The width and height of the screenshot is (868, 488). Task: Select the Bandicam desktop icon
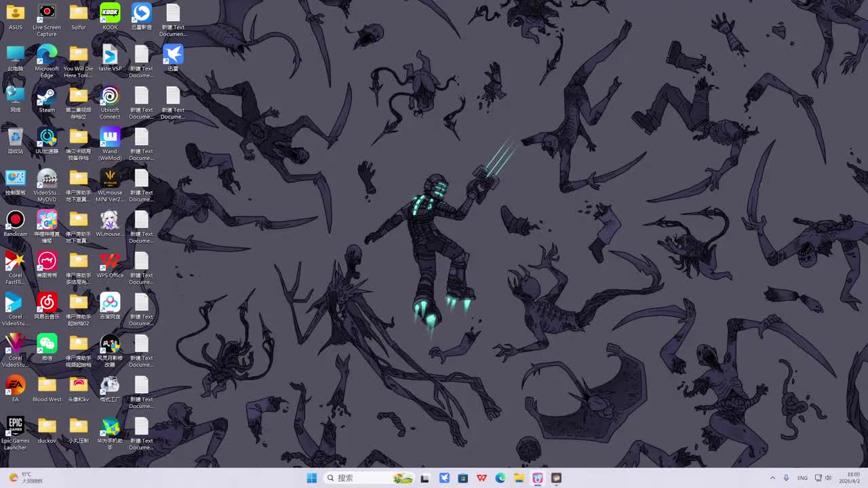15,224
